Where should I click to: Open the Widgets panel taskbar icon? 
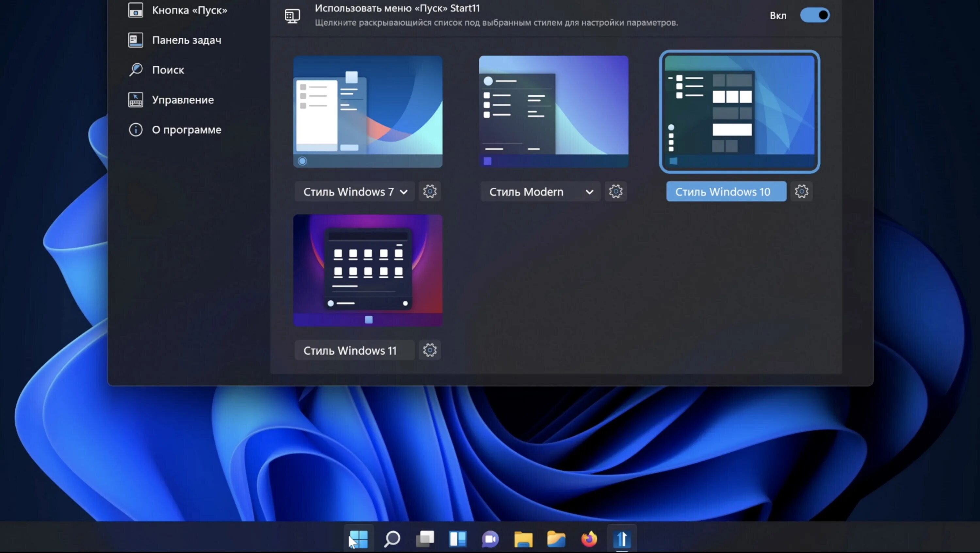click(458, 539)
